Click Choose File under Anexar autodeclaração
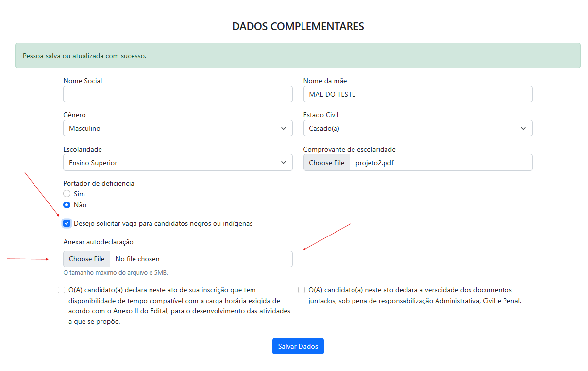The height and width of the screenshot is (371, 588). [86, 259]
